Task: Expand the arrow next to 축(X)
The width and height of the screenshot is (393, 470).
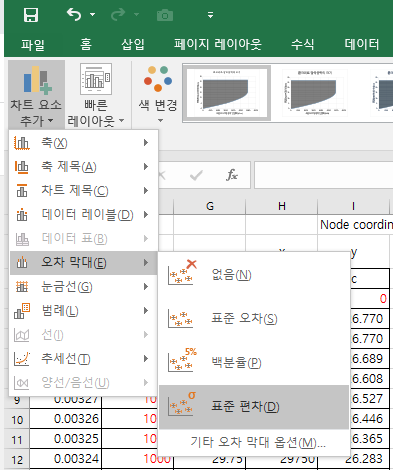Action: (x=146, y=143)
